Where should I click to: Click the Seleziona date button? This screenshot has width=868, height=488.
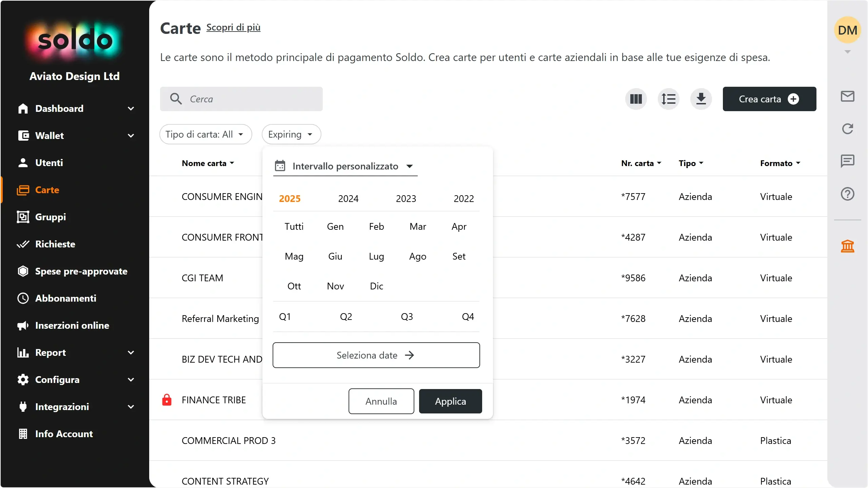point(376,355)
